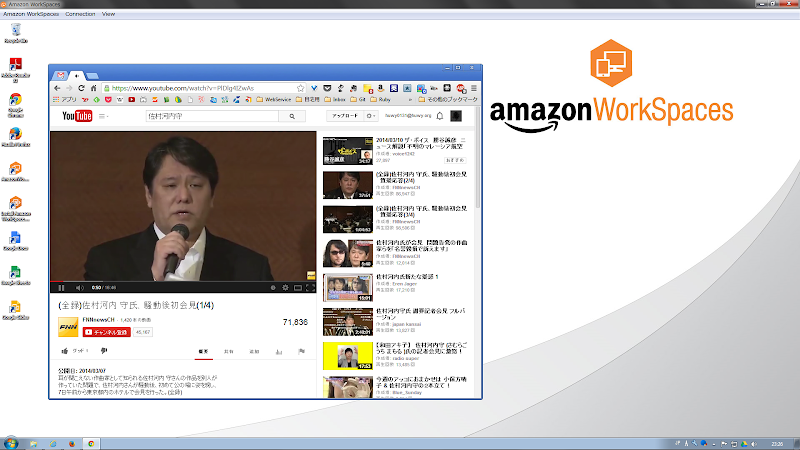Like the video with thumbs up
The image size is (800, 450).
pyautogui.click(x=65, y=351)
